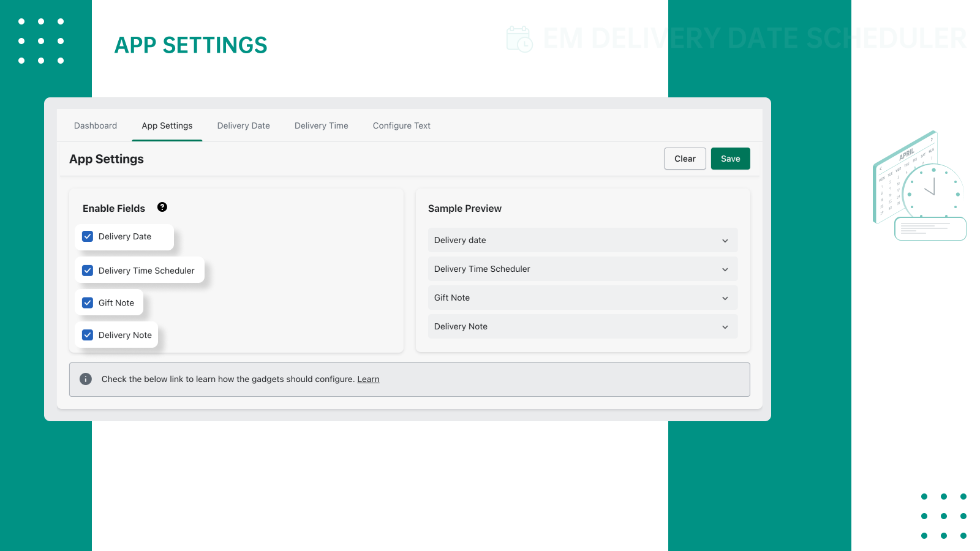The height and width of the screenshot is (551, 980).
Task: Disable the Delivery Time Scheduler checkbox
Action: 88,270
